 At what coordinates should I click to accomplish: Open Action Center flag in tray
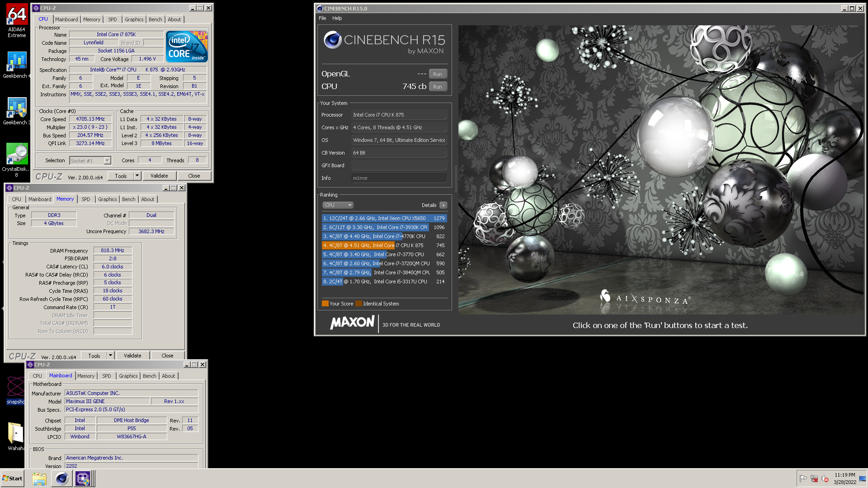[803, 479]
